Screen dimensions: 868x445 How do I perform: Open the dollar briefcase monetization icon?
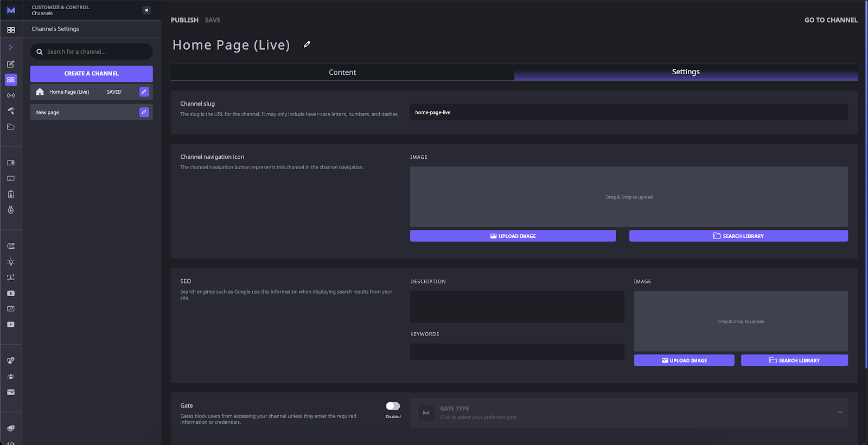(x=11, y=293)
